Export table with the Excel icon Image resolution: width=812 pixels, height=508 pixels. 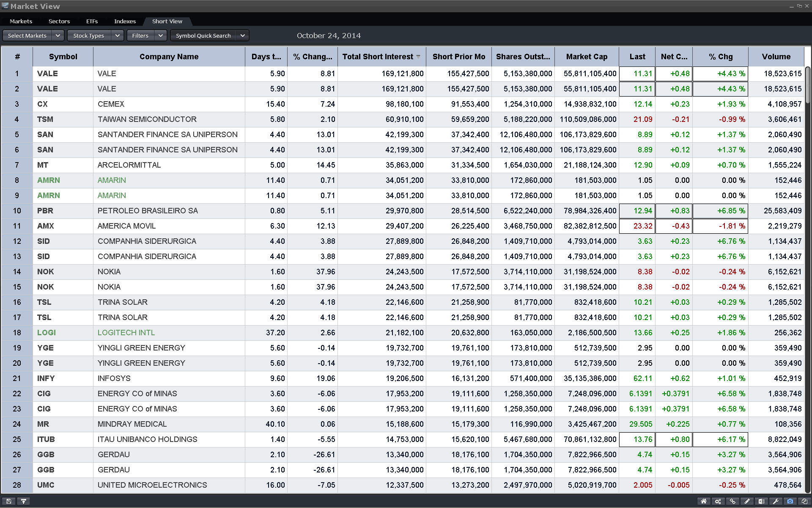tap(761, 501)
